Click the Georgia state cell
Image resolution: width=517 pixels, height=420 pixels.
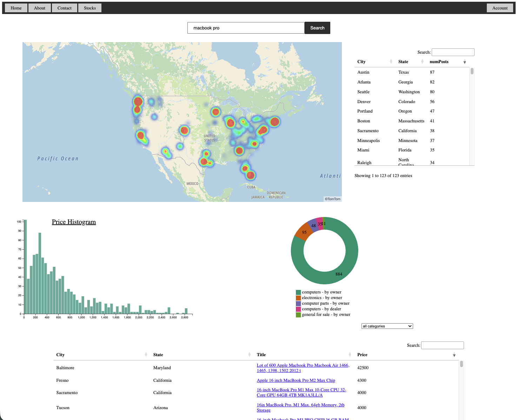pos(405,82)
